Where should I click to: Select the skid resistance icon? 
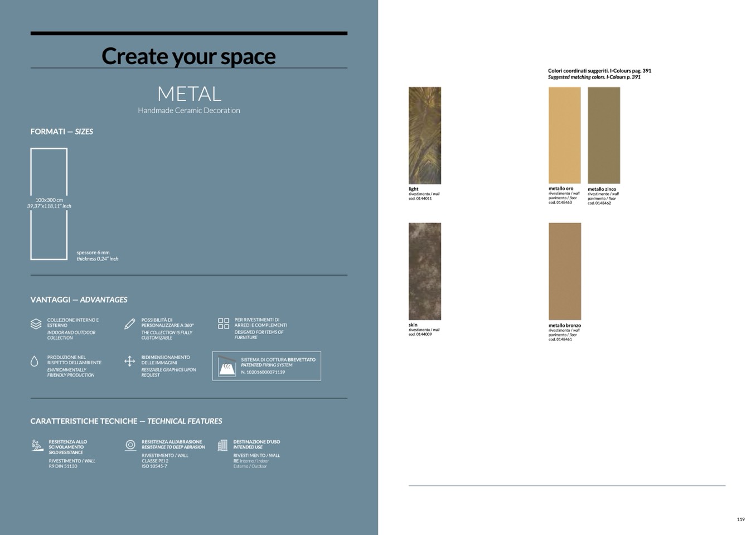coord(37,445)
